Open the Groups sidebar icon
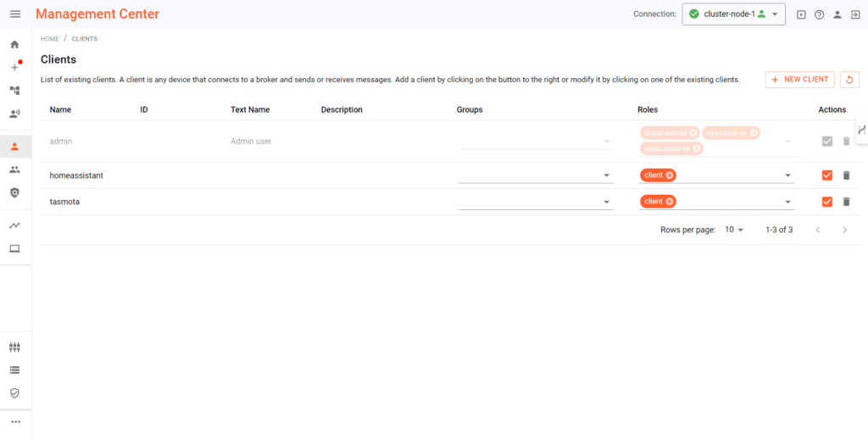868x438 pixels. 14,169
